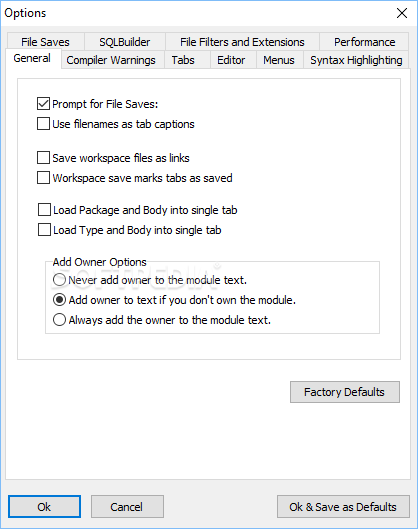Switch to the File Saves tab
The height and width of the screenshot is (529, 418).
(45, 42)
